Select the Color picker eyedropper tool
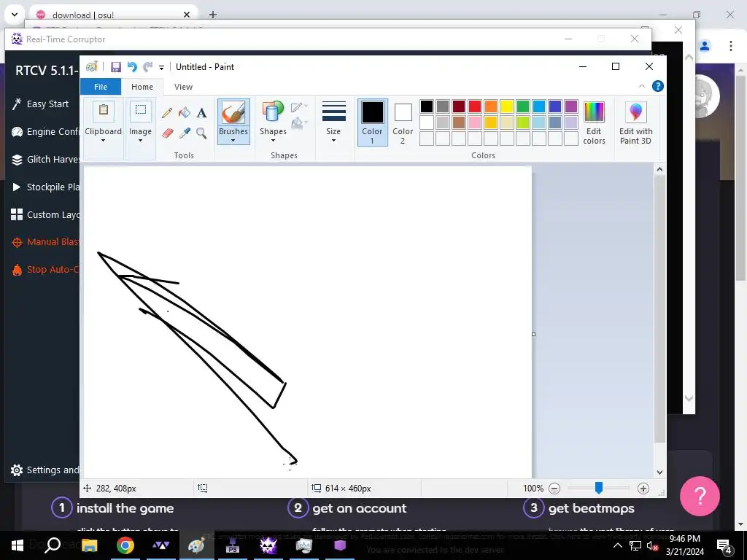 [185, 133]
